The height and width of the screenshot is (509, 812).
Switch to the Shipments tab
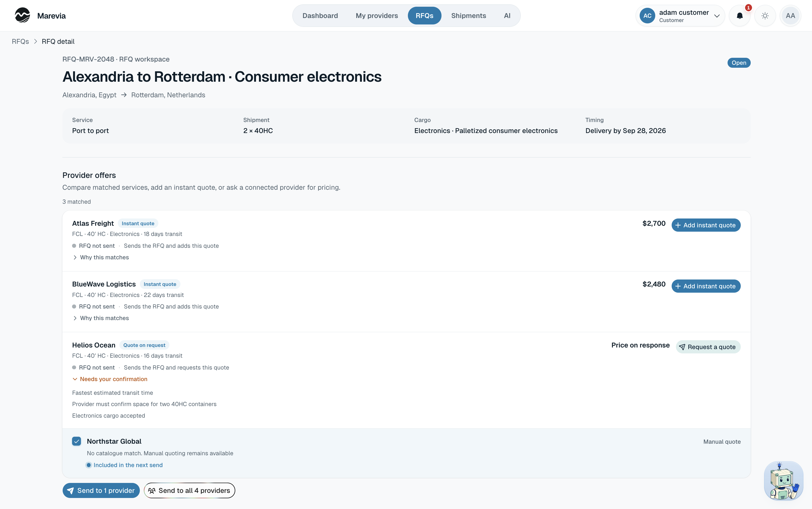pos(468,16)
